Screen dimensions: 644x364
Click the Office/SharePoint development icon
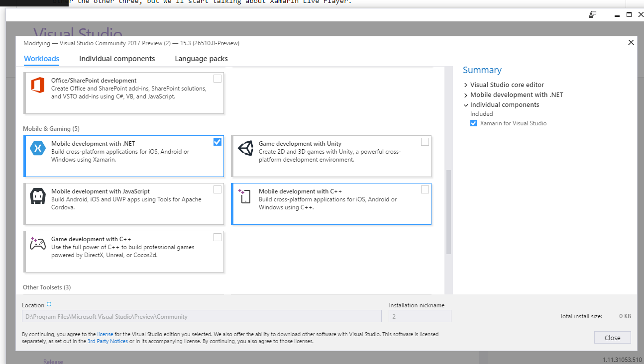[38, 85]
